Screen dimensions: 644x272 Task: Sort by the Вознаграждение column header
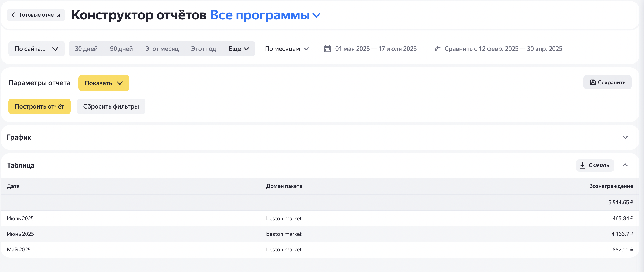[611, 186]
